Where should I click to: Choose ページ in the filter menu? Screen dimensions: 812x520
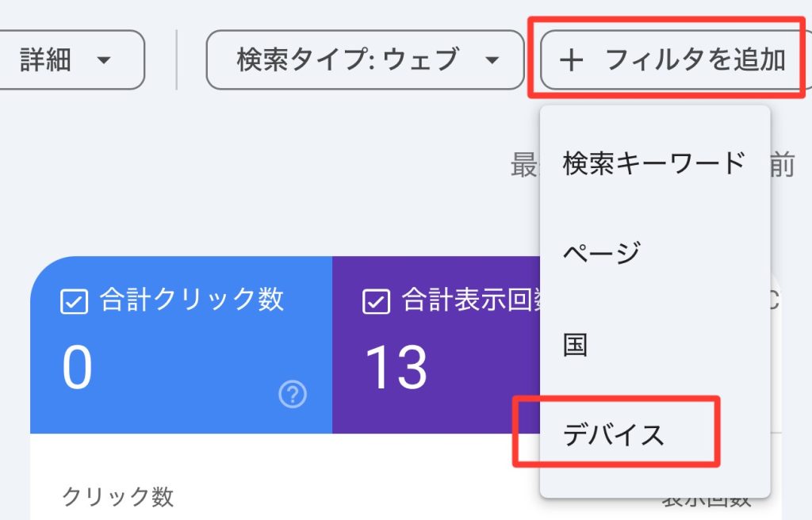tap(601, 254)
